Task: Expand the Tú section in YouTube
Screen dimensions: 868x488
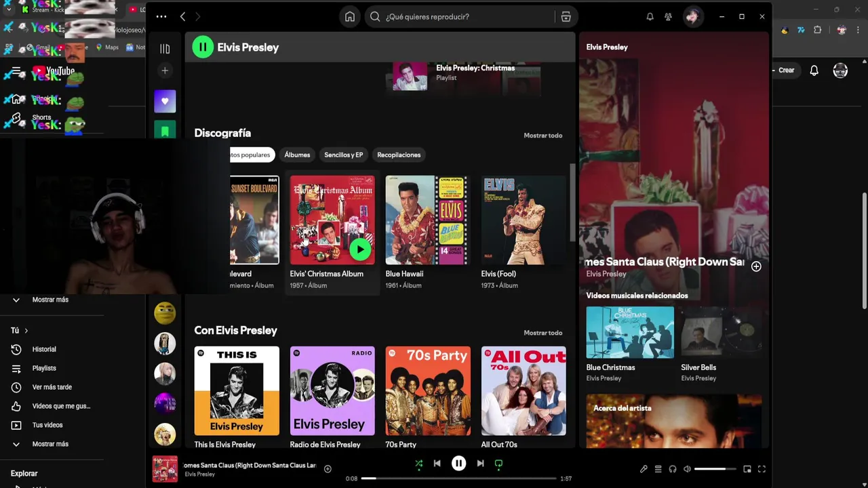Action: [x=20, y=331]
